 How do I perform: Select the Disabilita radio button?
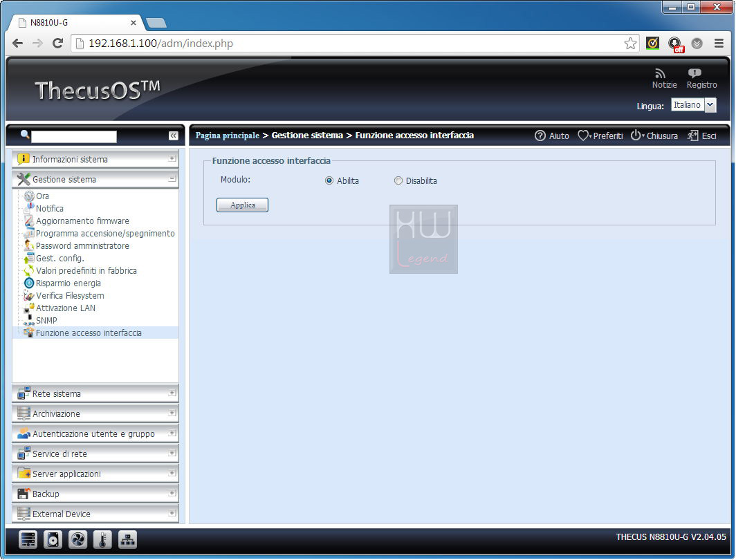pyautogui.click(x=398, y=180)
